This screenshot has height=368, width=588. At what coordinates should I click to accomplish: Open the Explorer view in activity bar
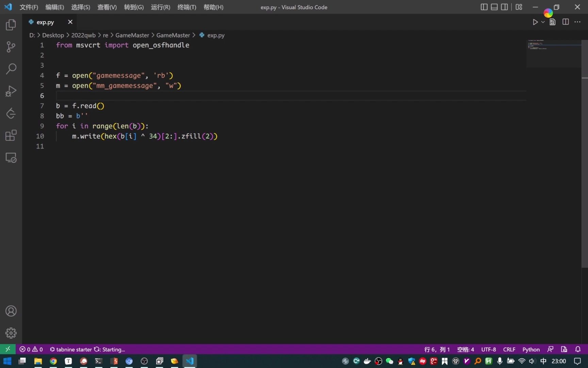[11, 25]
